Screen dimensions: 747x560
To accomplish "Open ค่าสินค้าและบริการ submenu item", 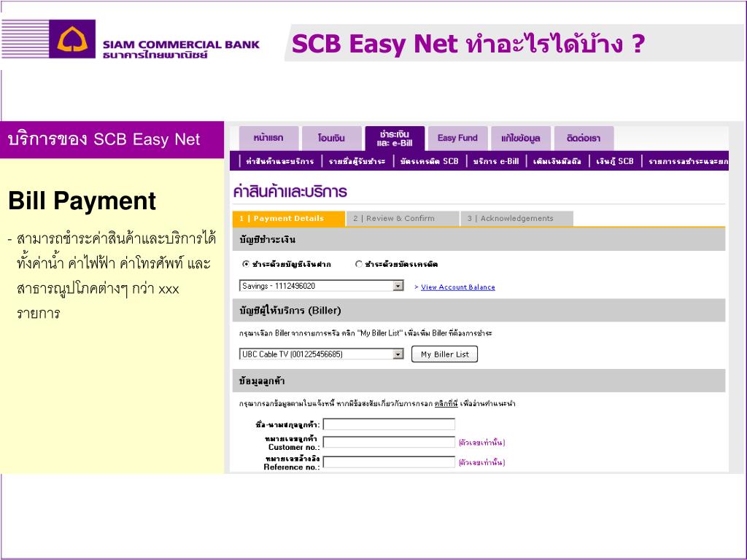I will [279, 161].
